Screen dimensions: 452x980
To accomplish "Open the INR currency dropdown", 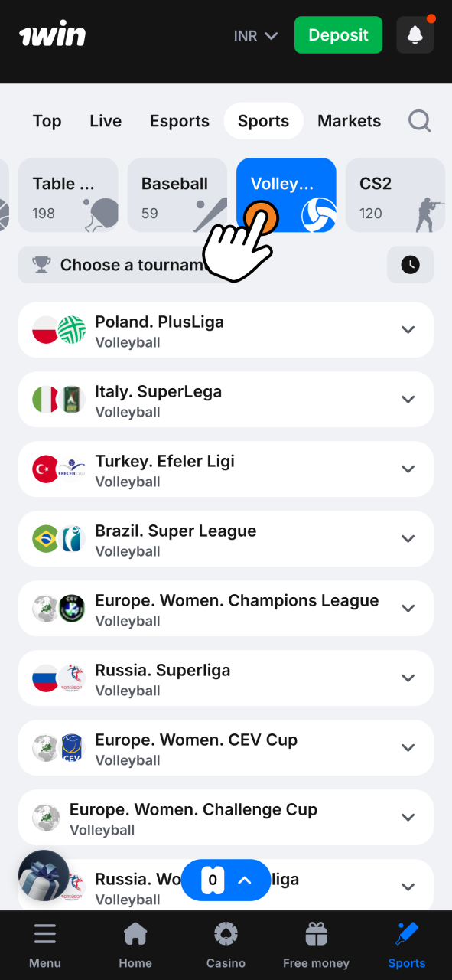I will [x=255, y=34].
